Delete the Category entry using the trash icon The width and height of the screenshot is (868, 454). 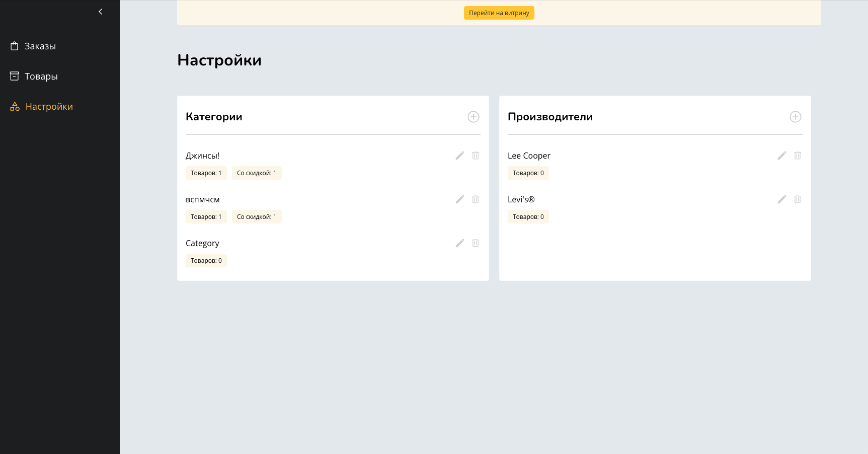point(476,243)
